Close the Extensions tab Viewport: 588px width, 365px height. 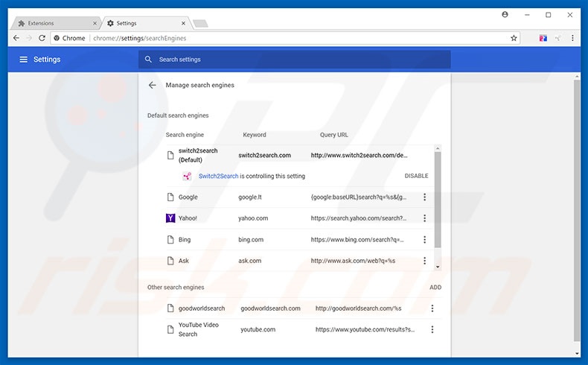(95, 23)
